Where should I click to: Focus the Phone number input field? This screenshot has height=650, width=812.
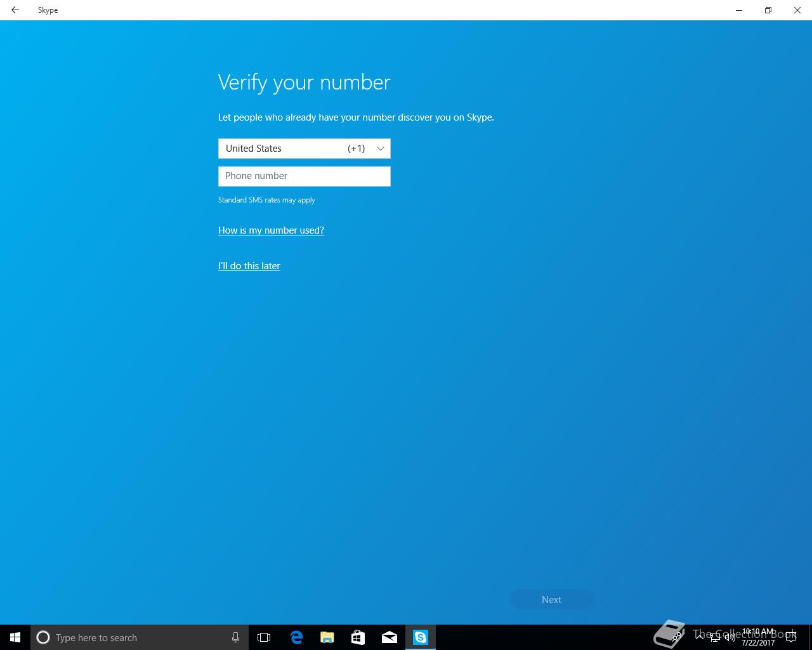(304, 176)
